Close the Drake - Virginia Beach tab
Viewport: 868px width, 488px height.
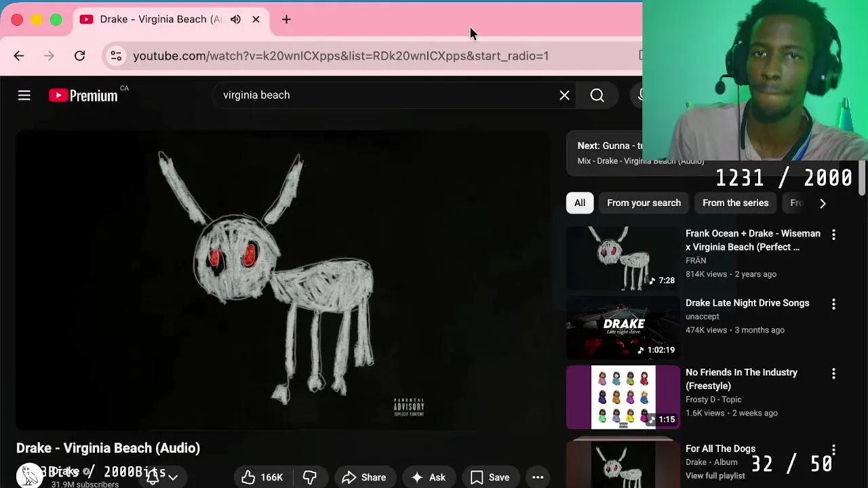[x=256, y=20]
